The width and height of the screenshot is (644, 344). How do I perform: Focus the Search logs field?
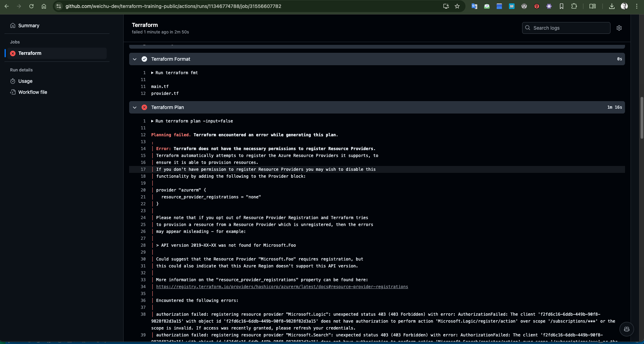click(566, 28)
